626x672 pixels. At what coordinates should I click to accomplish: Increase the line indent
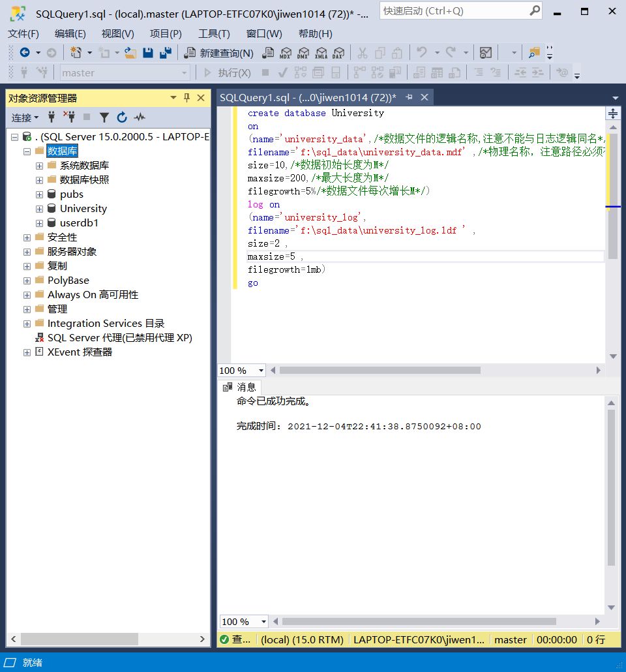538,73
